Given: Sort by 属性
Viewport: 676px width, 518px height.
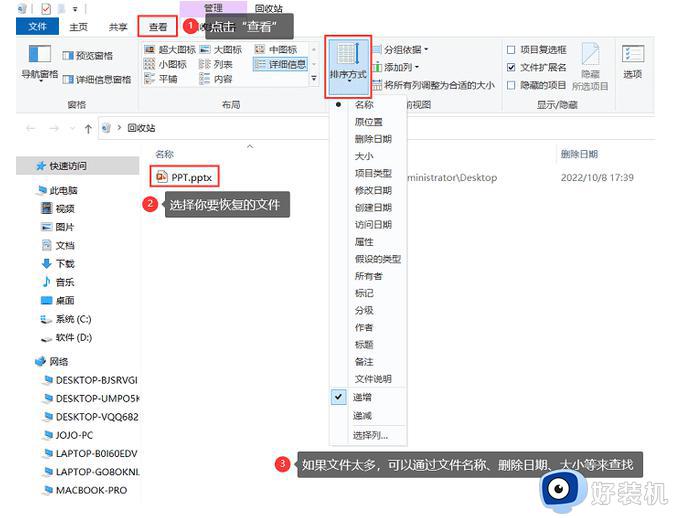Looking at the screenshot, I should pyautogui.click(x=364, y=242).
